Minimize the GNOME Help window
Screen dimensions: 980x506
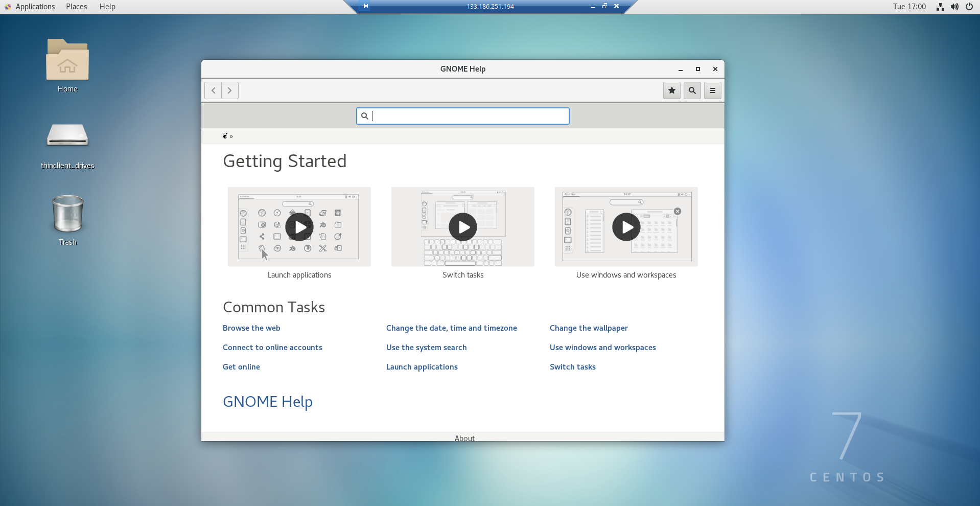pos(681,69)
